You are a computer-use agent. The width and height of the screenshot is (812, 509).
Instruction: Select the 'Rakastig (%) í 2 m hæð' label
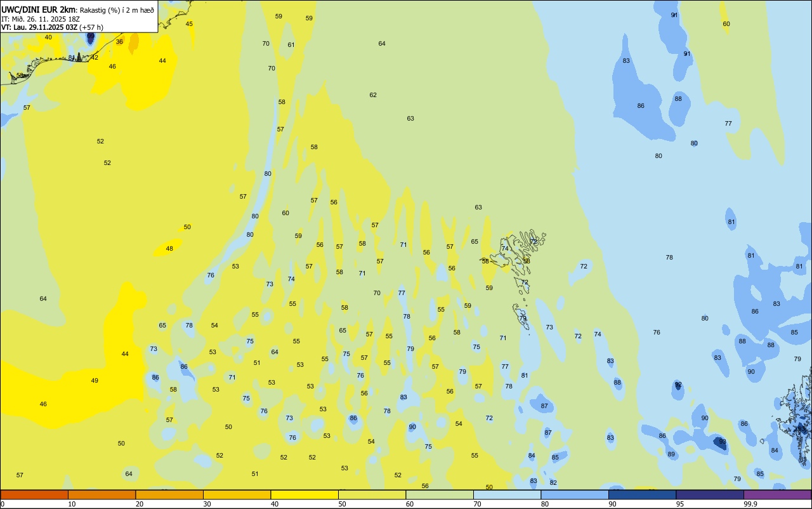coord(117,10)
